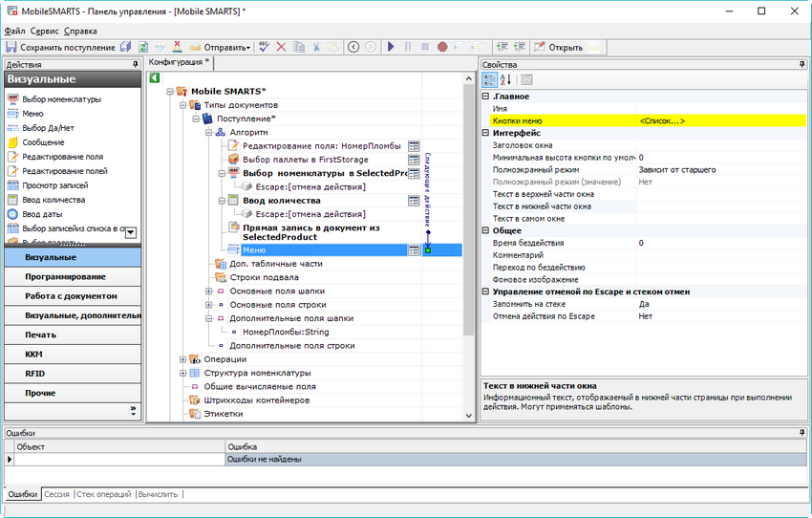Collapse the Поступление node
Viewport: 812px width, 518px height.
(x=196, y=119)
